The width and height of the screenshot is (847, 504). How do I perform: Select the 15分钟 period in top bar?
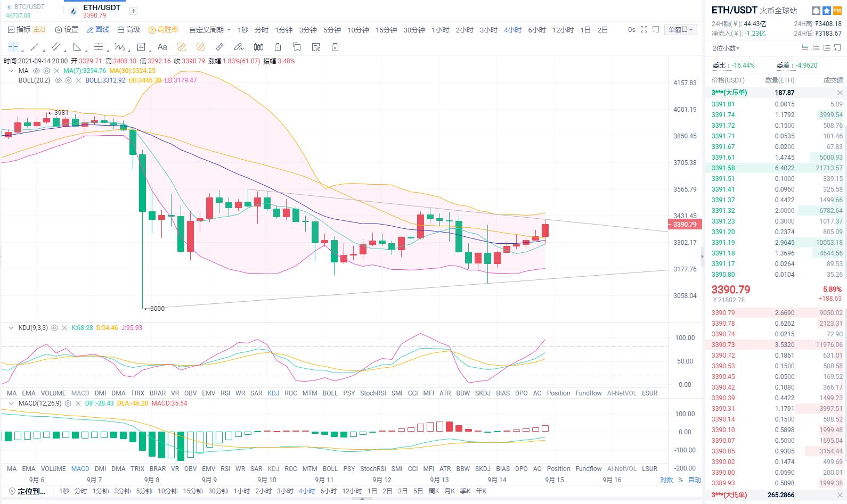[386, 30]
